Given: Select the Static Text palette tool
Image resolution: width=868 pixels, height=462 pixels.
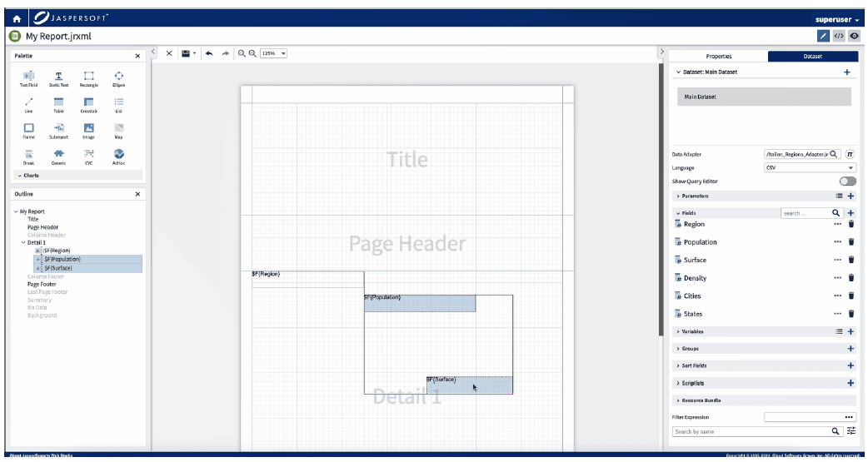Looking at the screenshot, I should point(59,78).
